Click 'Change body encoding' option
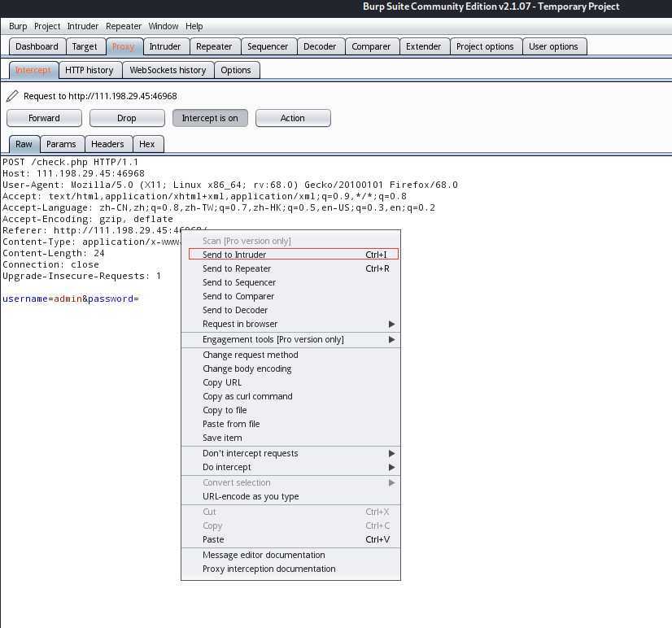This screenshot has height=628, width=672. coord(291,369)
